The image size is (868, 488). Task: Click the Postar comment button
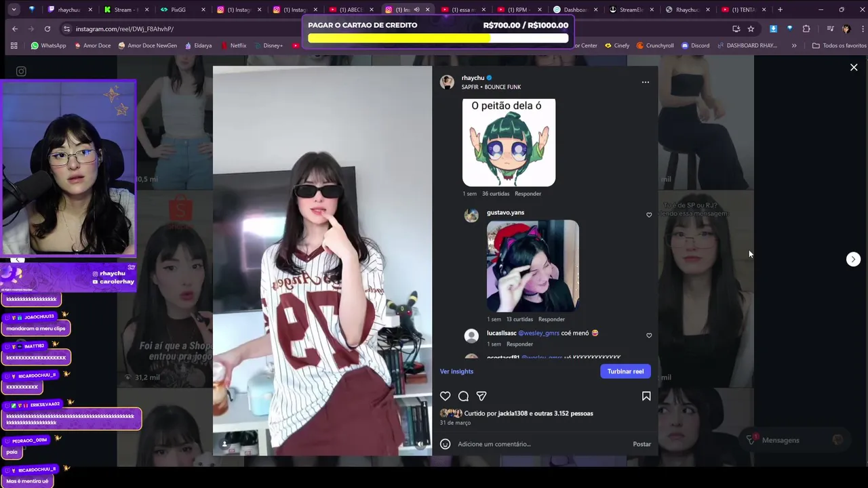[x=642, y=444]
